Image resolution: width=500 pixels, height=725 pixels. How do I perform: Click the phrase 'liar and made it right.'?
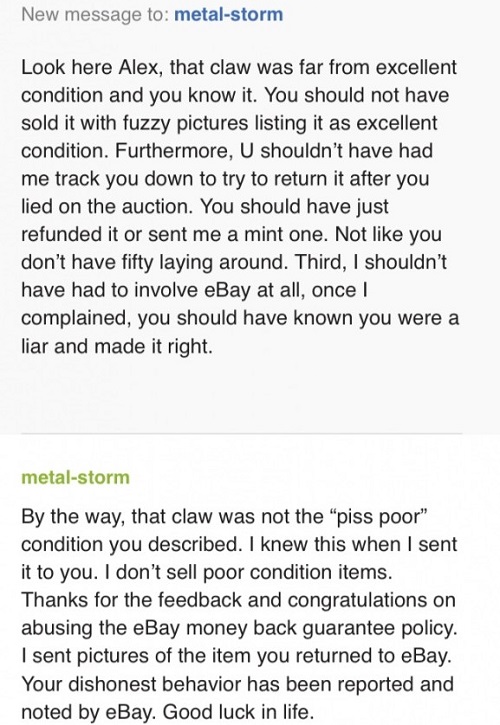pos(117,346)
